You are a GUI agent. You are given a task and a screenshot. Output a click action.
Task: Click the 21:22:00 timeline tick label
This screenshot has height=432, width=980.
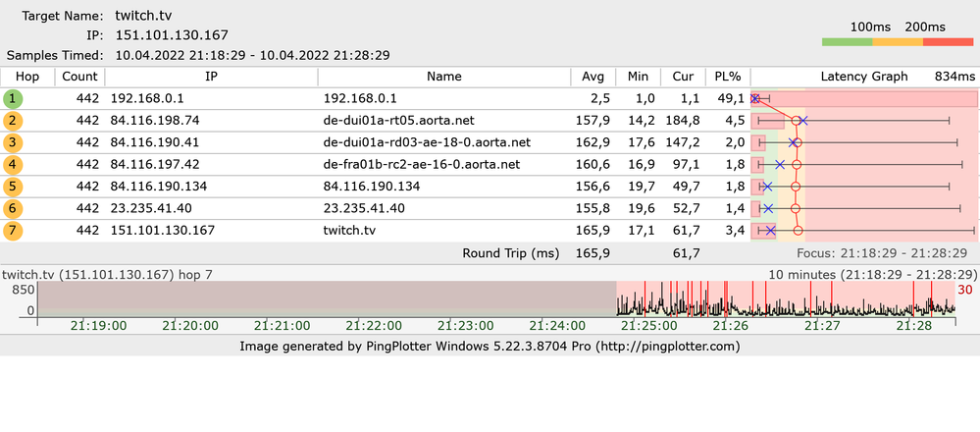pyautogui.click(x=375, y=326)
